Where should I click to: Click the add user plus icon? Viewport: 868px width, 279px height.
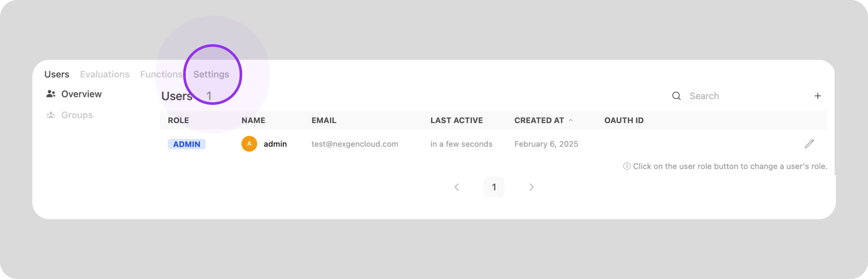click(x=818, y=96)
